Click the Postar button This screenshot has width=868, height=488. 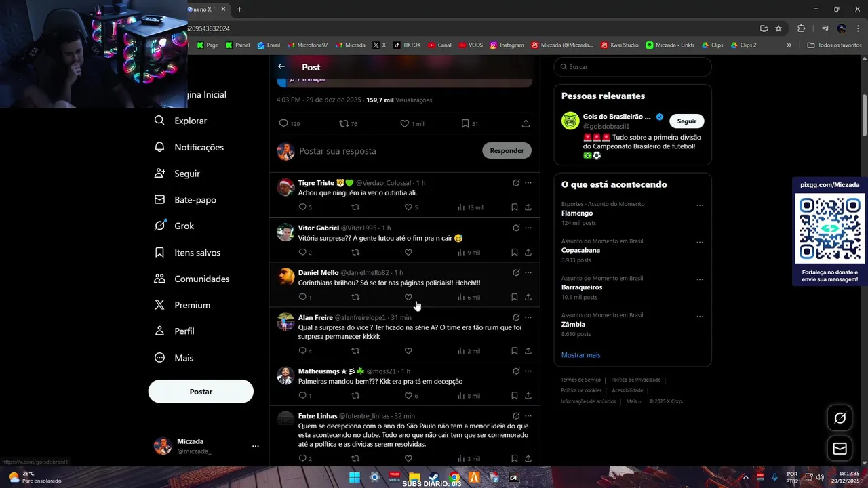point(201,392)
